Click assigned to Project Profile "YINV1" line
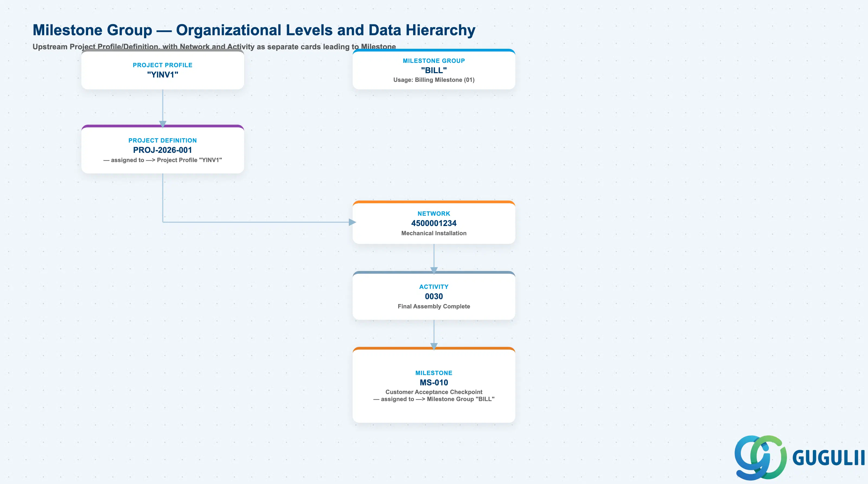The height and width of the screenshot is (484, 868). [162, 160]
